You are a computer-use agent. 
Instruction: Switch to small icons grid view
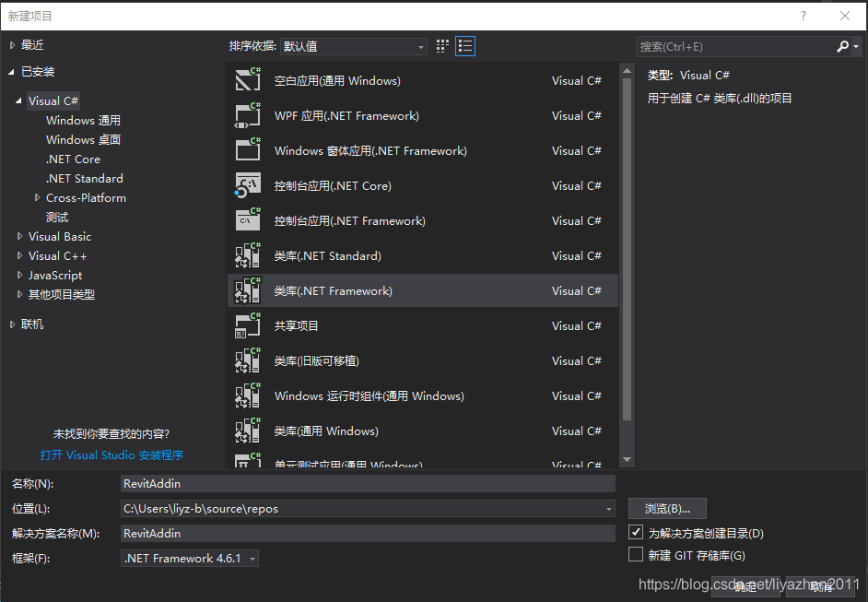pos(442,46)
